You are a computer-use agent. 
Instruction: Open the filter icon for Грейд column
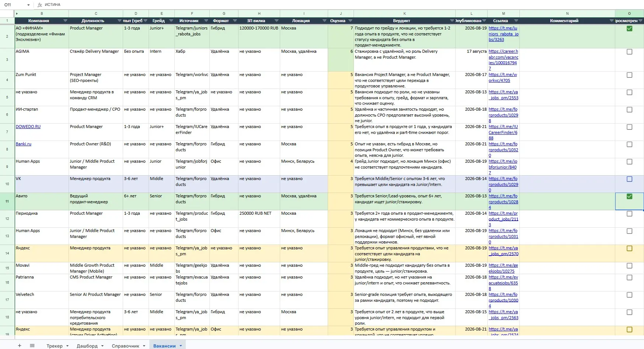point(171,21)
